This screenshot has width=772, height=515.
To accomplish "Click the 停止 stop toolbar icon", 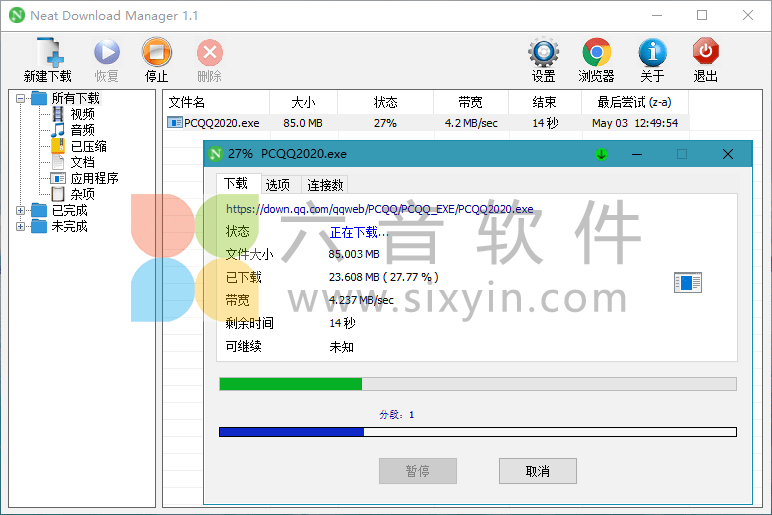I will click(x=157, y=52).
